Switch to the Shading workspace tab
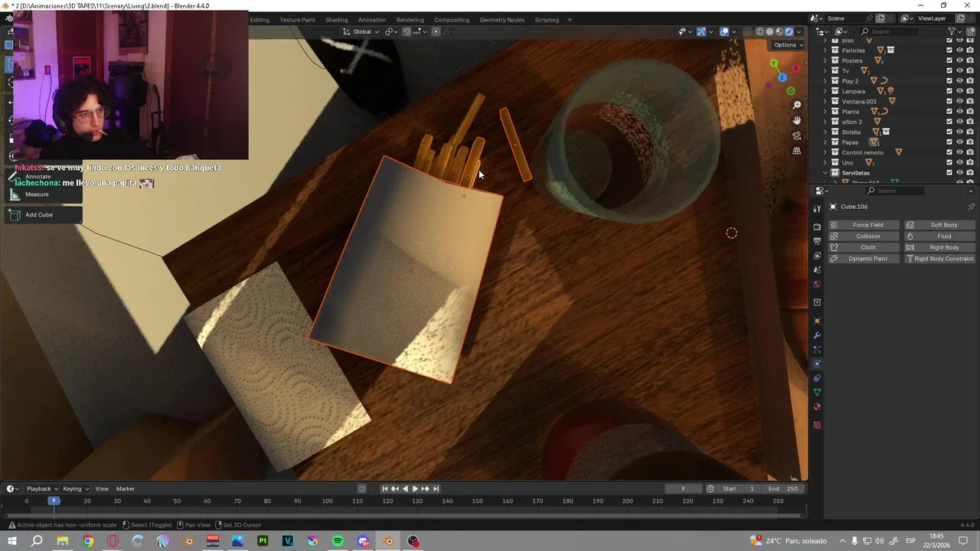Image resolution: width=980 pixels, height=551 pixels. pos(336,20)
